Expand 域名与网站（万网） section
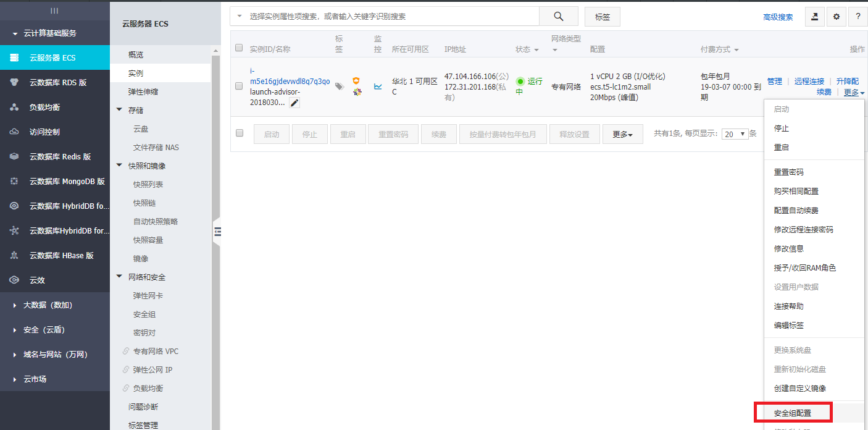Screen dimensions: 868x430 click(x=15, y=355)
